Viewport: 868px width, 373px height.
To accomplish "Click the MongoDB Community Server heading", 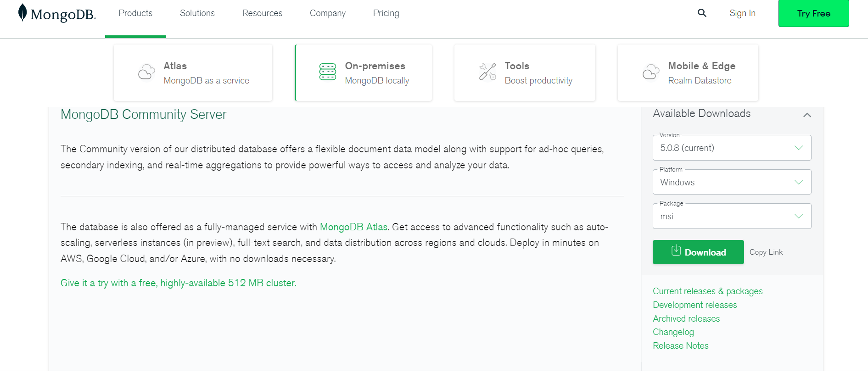I will pyautogui.click(x=143, y=114).
